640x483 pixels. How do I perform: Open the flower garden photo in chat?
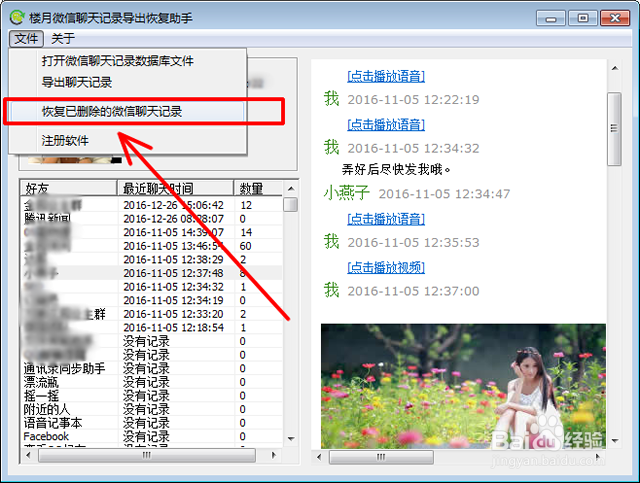click(463, 386)
